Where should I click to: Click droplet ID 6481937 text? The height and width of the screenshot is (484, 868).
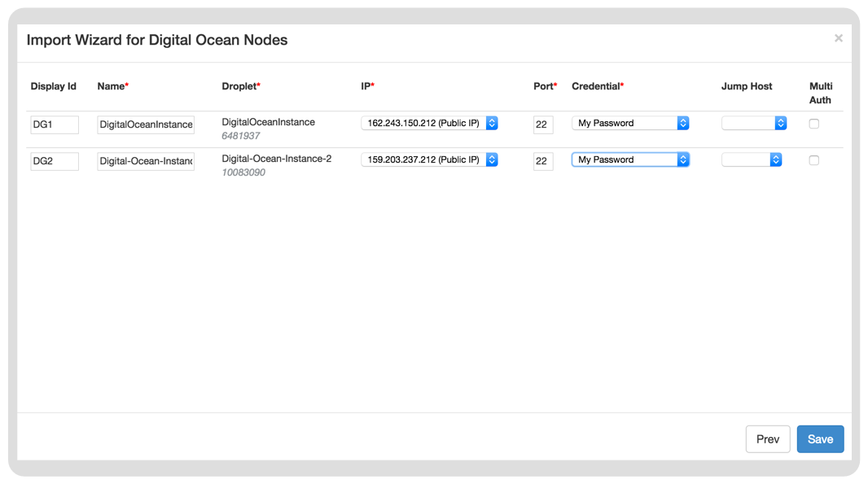(241, 136)
